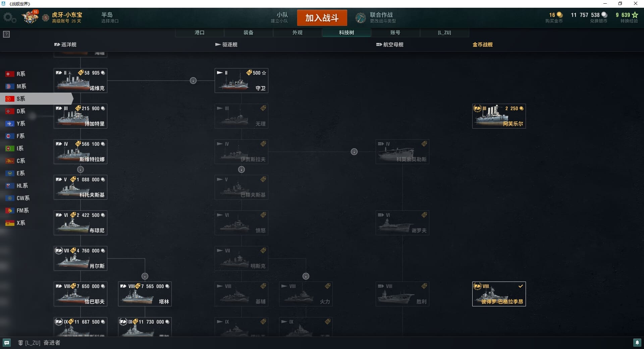Click the help question mark icon
Image resolution: width=644 pixels, height=349 pixels.
tap(6, 34)
